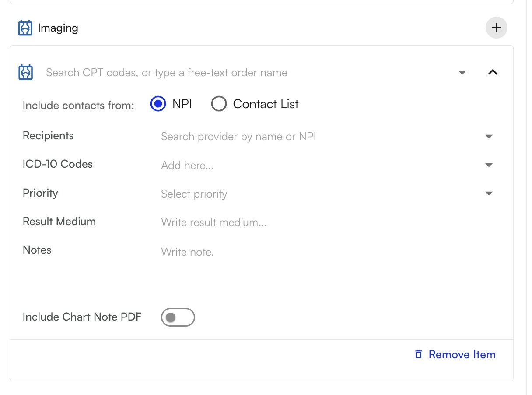Screen dimensions: 532x395
Task: Open the Recipients dropdown arrow
Action: 489,137
